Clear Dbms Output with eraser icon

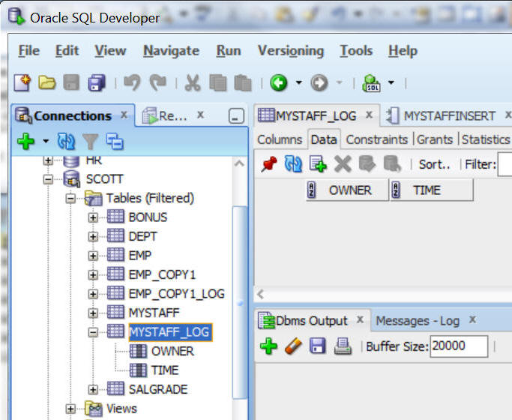pos(293,346)
